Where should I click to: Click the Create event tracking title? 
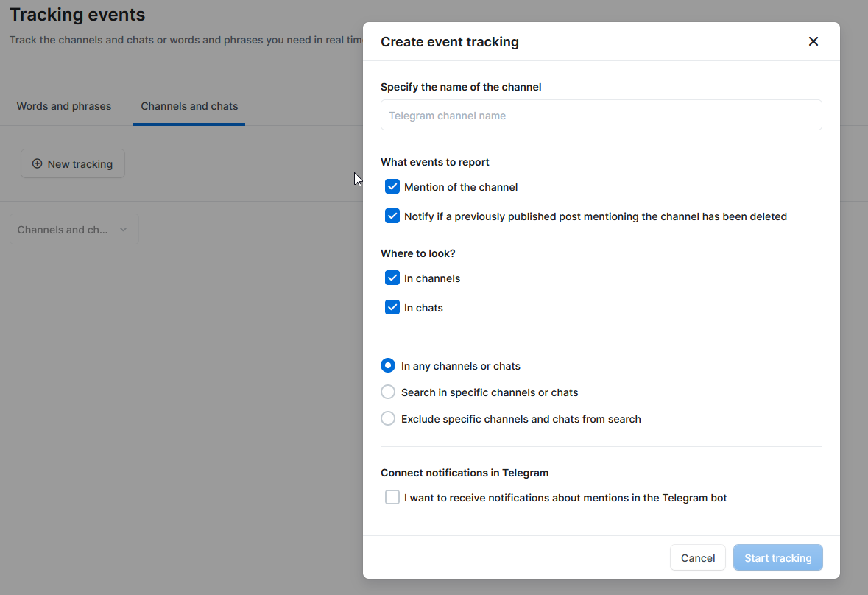pos(449,42)
